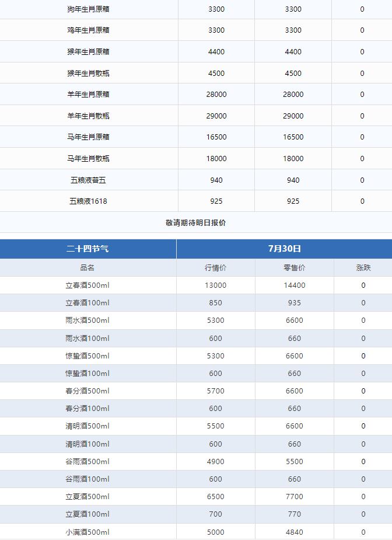Click the 4900 market price of 谷雨酒500ml
Screen dimensions: 392x540
pyautogui.click(x=215, y=461)
